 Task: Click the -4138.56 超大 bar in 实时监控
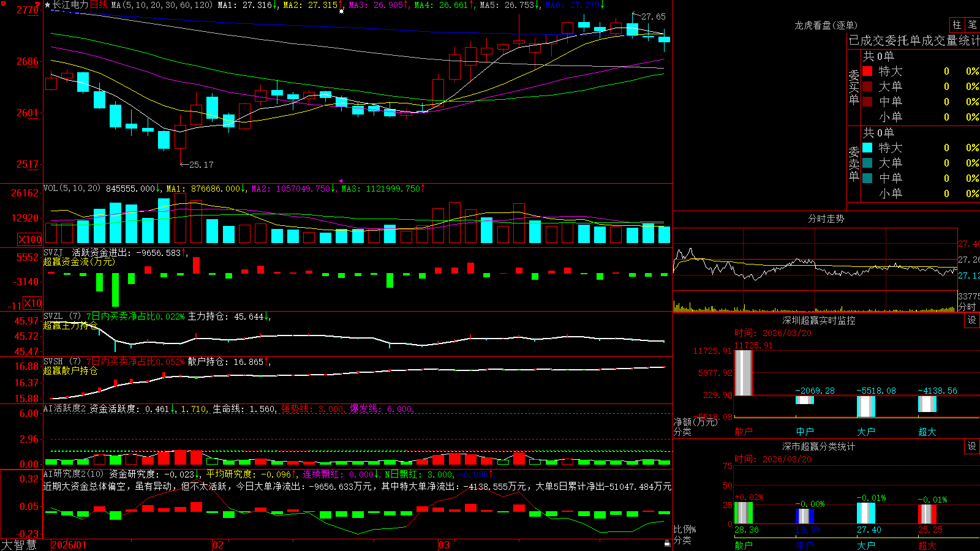(927, 404)
